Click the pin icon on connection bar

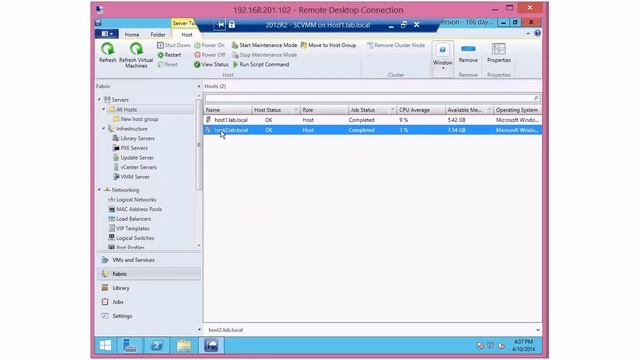click(220, 25)
